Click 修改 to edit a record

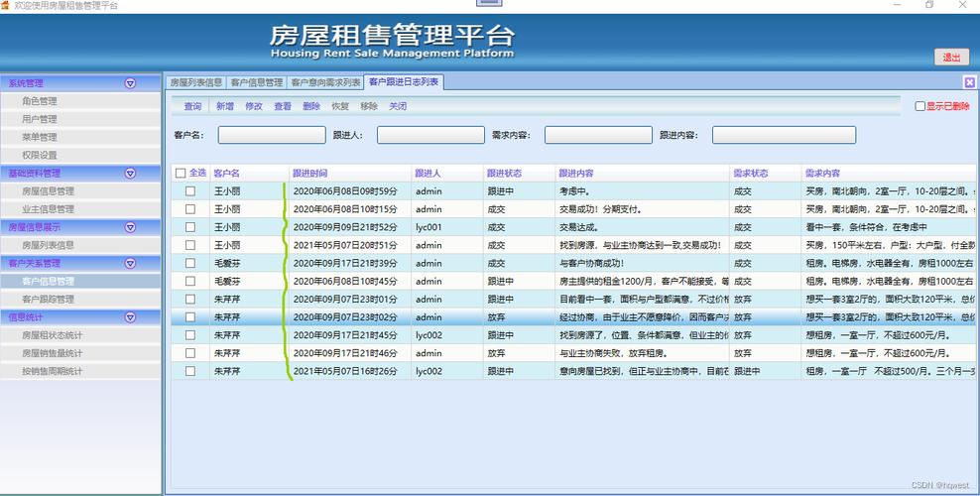[254, 106]
